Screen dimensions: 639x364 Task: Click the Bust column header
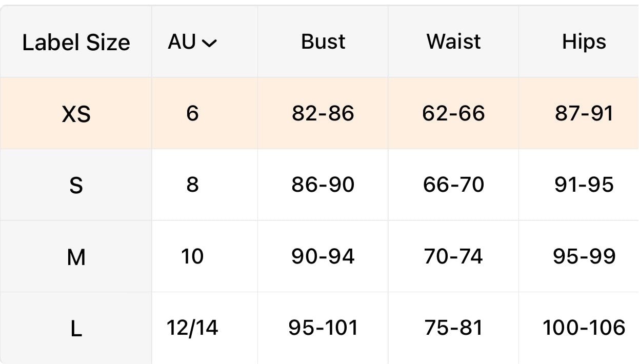click(x=323, y=42)
